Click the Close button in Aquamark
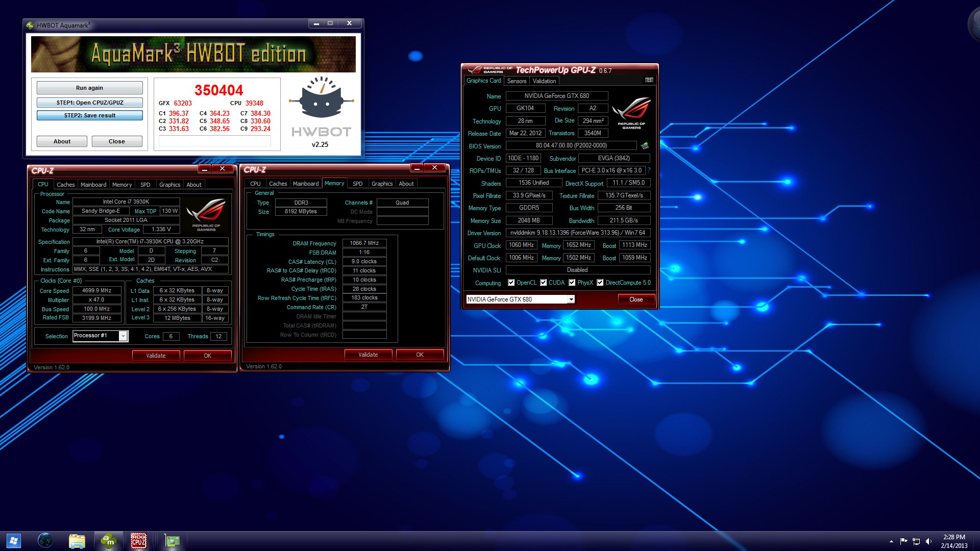The width and height of the screenshot is (980, 551). [116, 141]
